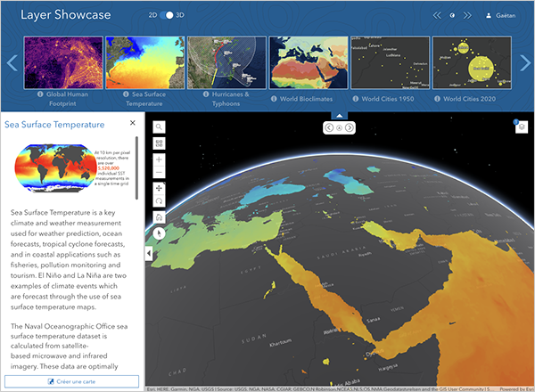The height and width of the screenshot is (392, 535).
Task: Click the round compass orientation button
Action: click(159, 233)
